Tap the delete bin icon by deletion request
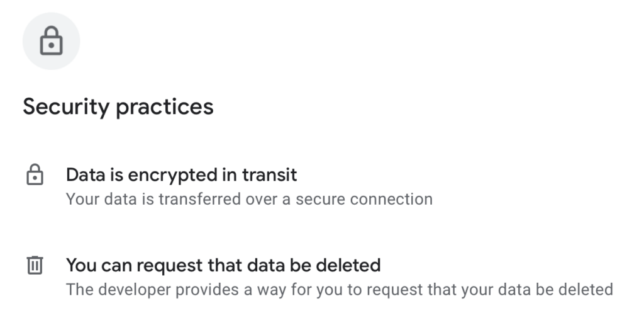644x330 pixels. (34, 265)
